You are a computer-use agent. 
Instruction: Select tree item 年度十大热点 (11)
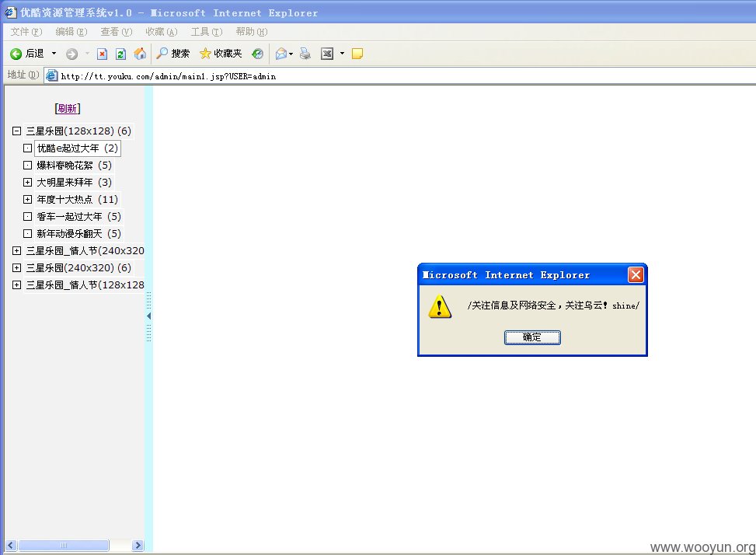78,200
